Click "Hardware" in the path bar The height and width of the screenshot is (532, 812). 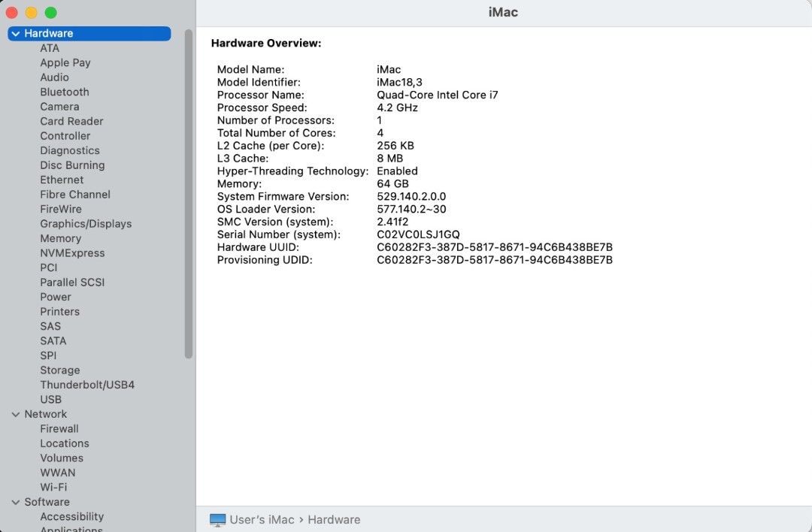pyautogui.click(x=334, y=519)
